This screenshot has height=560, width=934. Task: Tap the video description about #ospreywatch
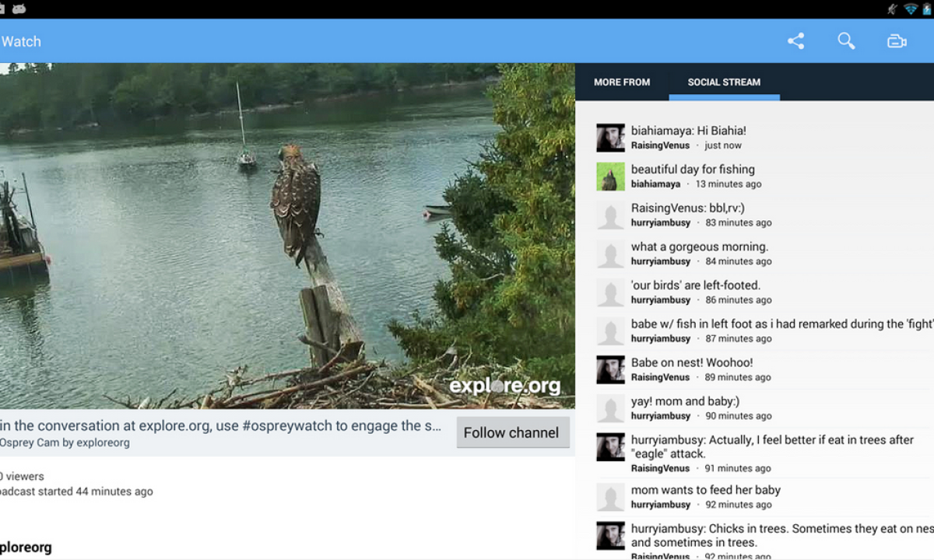[x=221, y=425]
